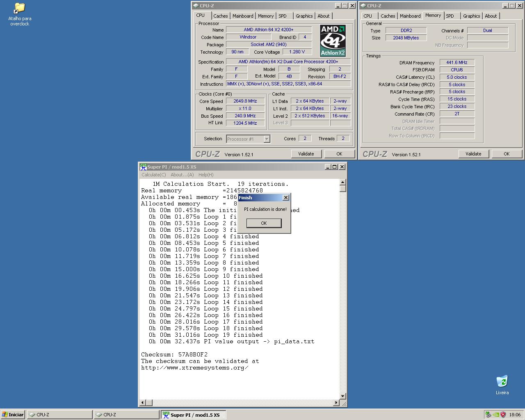Image resolution: width=525 pixels, height=420 pixels.
Task: Open Caches tab in left CPU-Z window
Action: click(x=220, y=16)
